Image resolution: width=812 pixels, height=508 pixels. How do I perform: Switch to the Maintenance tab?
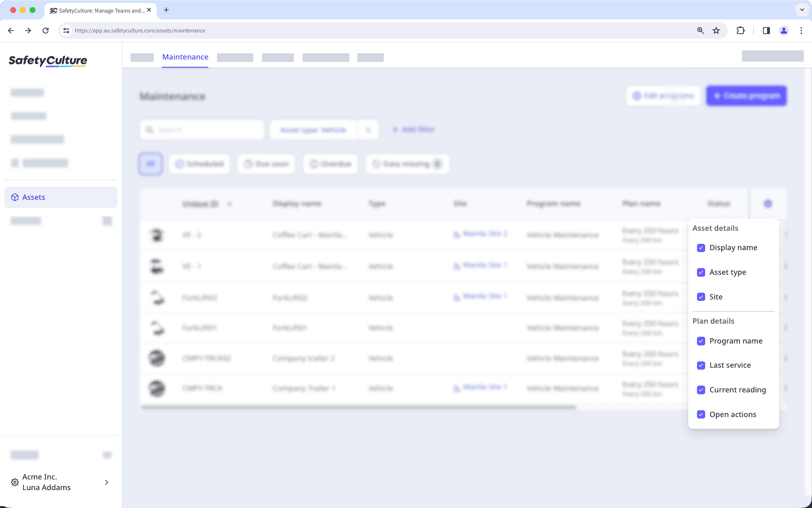[185, 57]
